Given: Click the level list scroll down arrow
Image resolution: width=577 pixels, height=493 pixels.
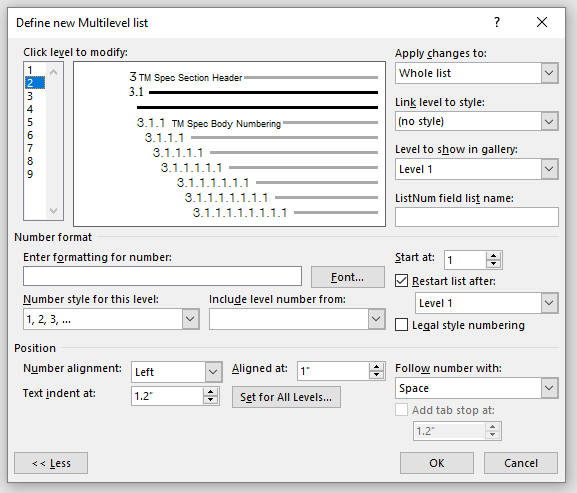Looking at the screenshot, I should (x=54, y=210).
